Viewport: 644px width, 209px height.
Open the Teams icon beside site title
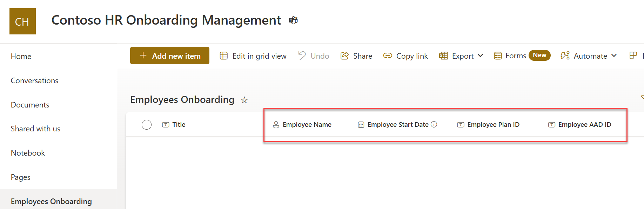coord(293,20)
